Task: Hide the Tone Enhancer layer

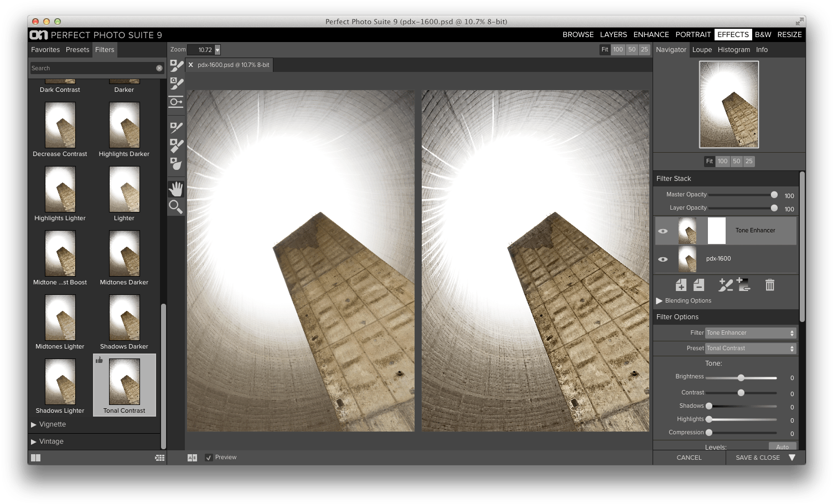Action: (663, 231)
